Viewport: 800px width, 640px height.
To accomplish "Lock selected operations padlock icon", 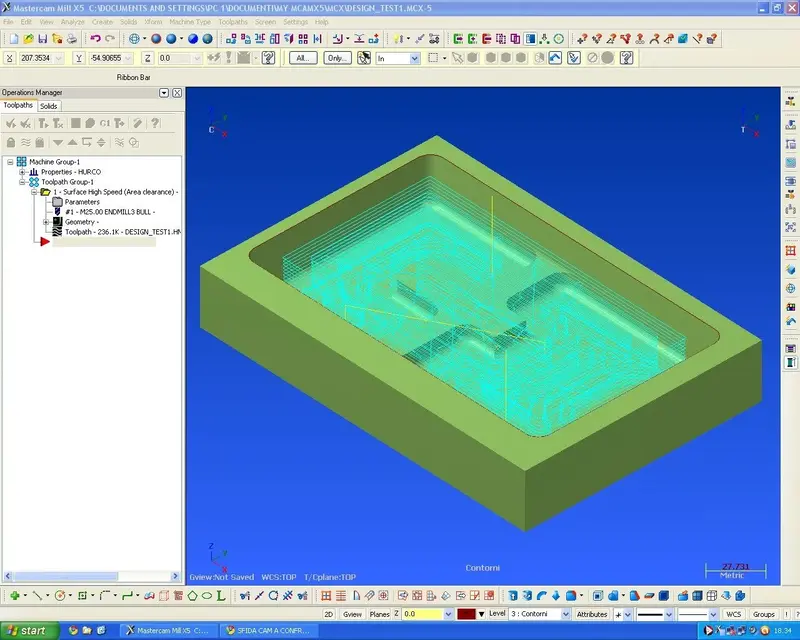I will [11, 142].
